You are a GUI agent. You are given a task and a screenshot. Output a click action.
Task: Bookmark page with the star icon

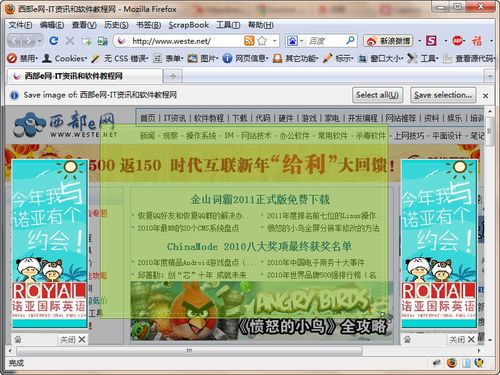coord(262,41)
